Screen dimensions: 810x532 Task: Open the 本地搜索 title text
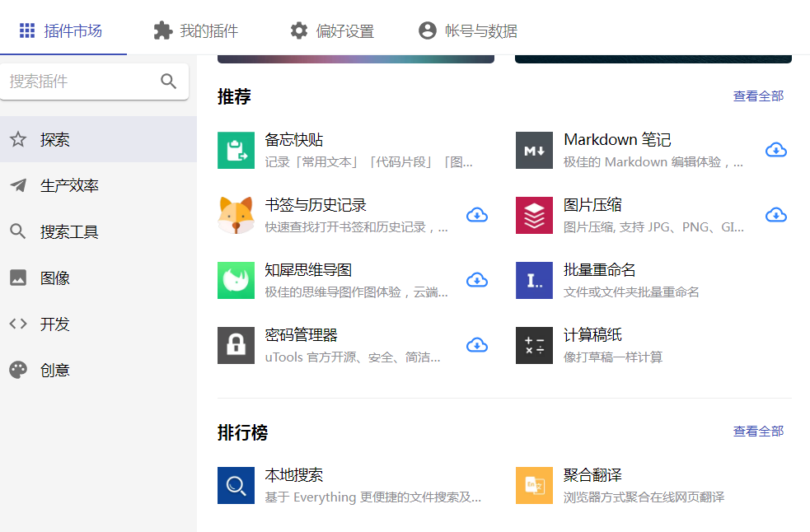[294, 475]
